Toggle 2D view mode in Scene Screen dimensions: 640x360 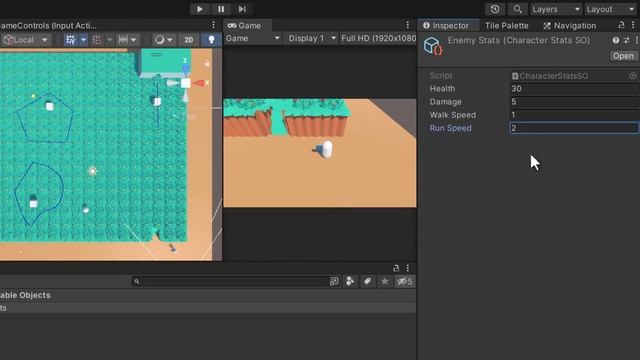point(189,40)
